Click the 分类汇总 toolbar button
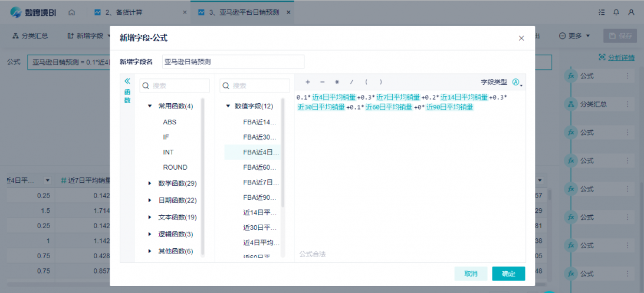 tap(31, 36)
